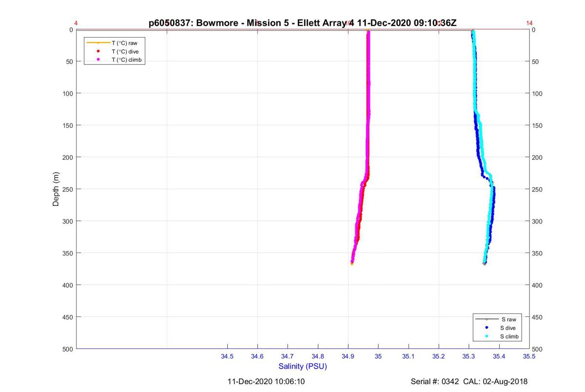The image size is (585, 392).
Task: Click the 34.7 salinity tick label
Action: (288, 357)
